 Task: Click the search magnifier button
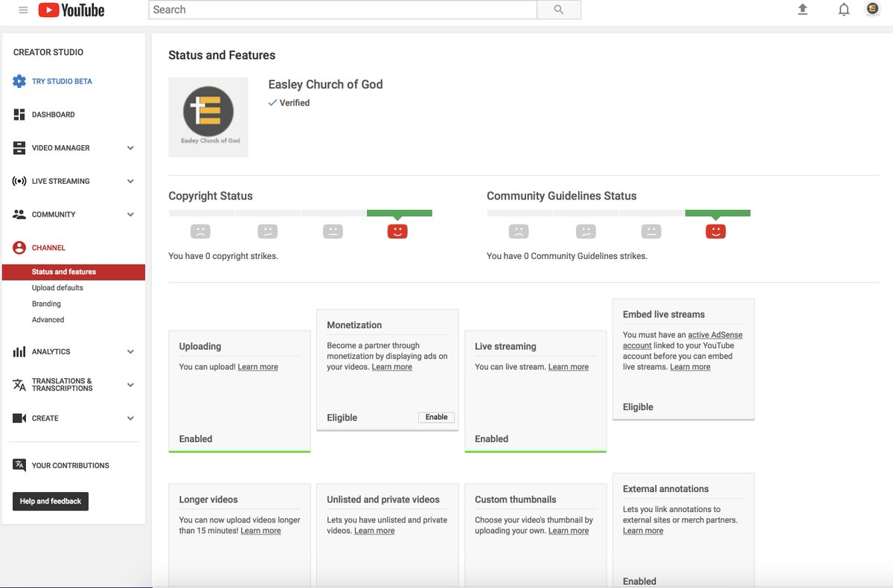[x=559, y=10]
